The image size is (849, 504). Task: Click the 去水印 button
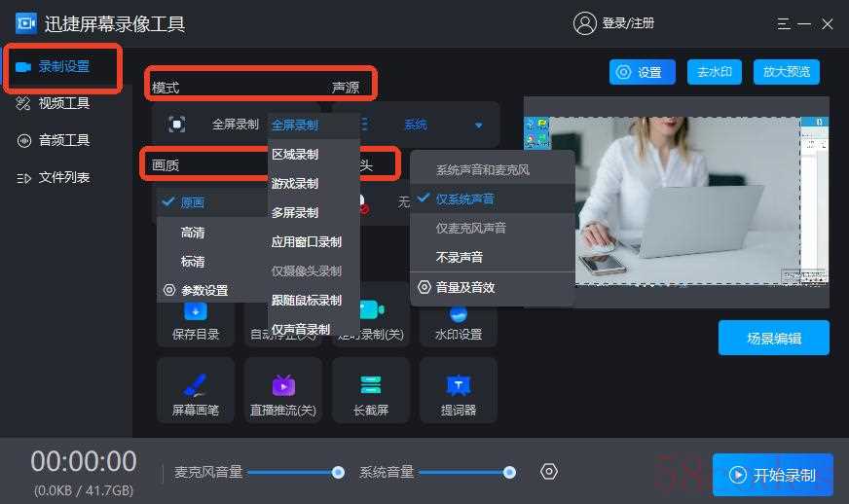[x=715, y=72]
